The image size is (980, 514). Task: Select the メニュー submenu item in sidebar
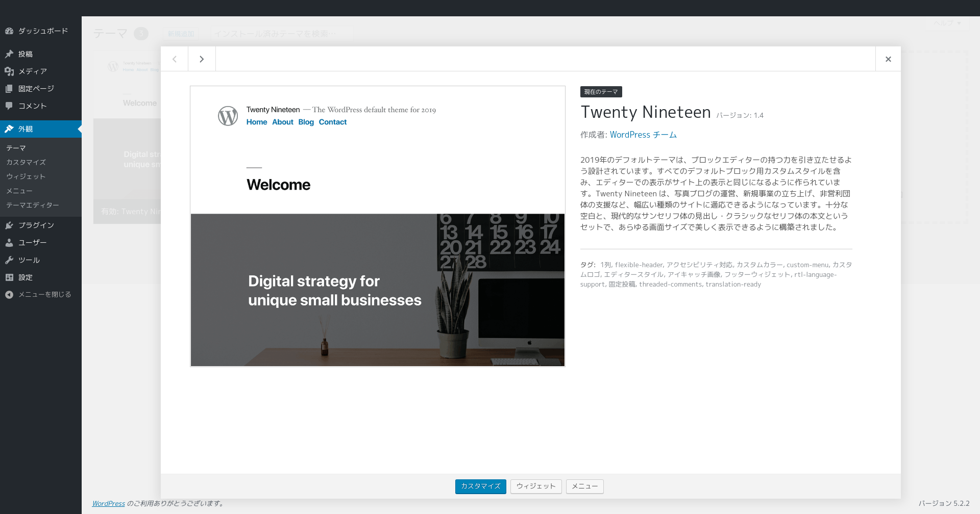click(19, 191)
